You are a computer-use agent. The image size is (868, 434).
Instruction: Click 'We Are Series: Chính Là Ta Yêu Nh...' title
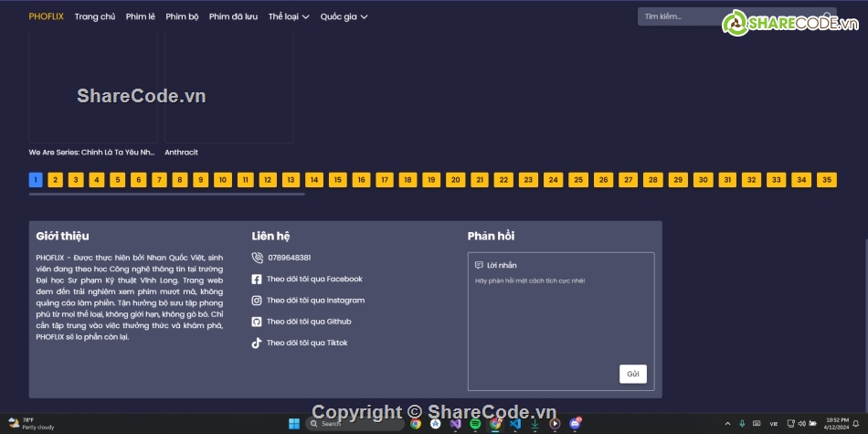click(92, 153)
